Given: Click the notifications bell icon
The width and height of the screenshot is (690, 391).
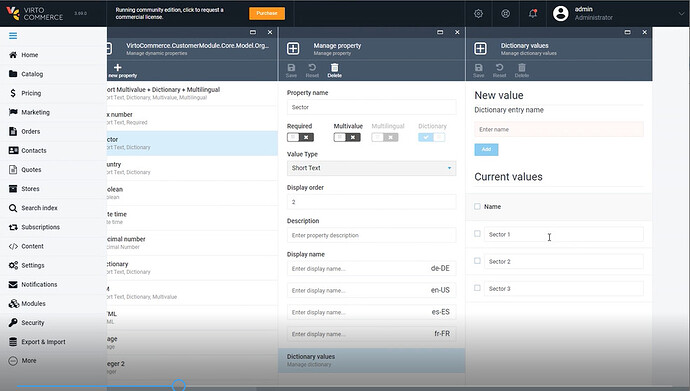Looking at the screenshot, I should 532,14.
